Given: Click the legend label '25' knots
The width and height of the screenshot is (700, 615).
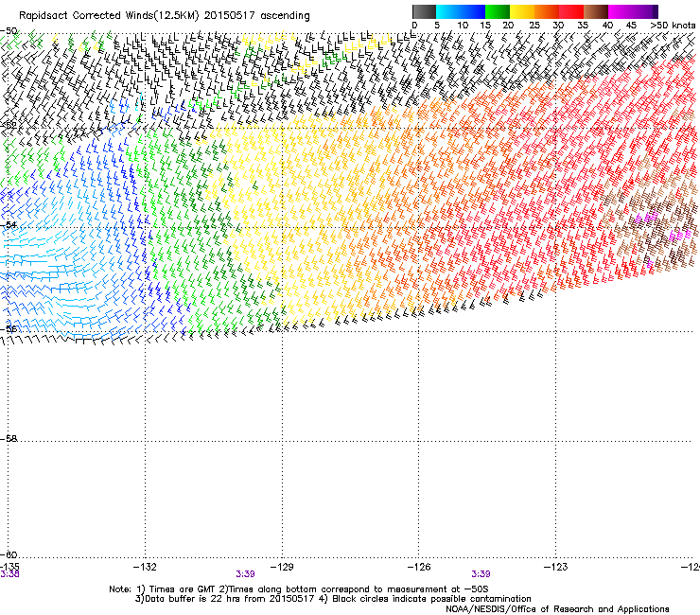Looking at the screenshot, I should click(534, 26).
